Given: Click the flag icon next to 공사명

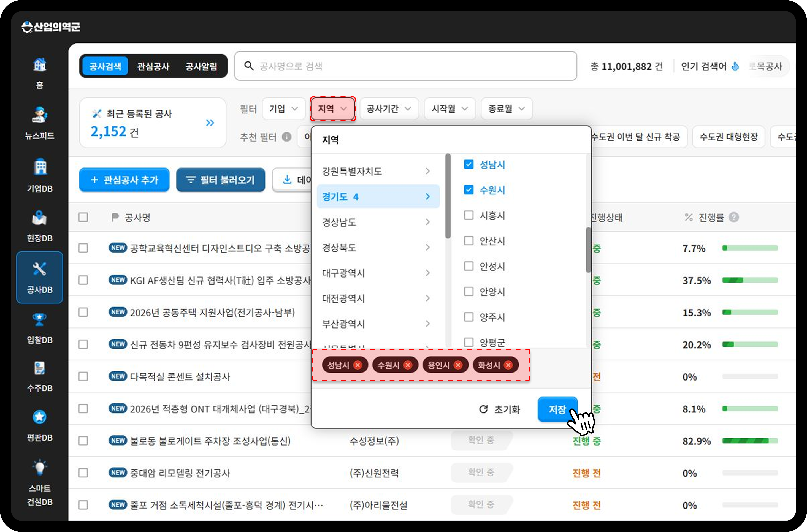Looking at the screenshot, I should [115, 217].
